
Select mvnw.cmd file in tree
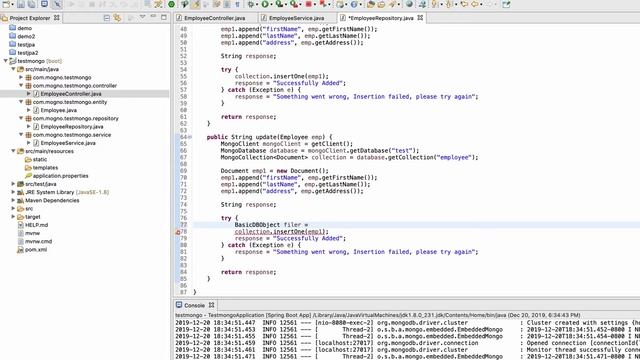pos(38,241)
